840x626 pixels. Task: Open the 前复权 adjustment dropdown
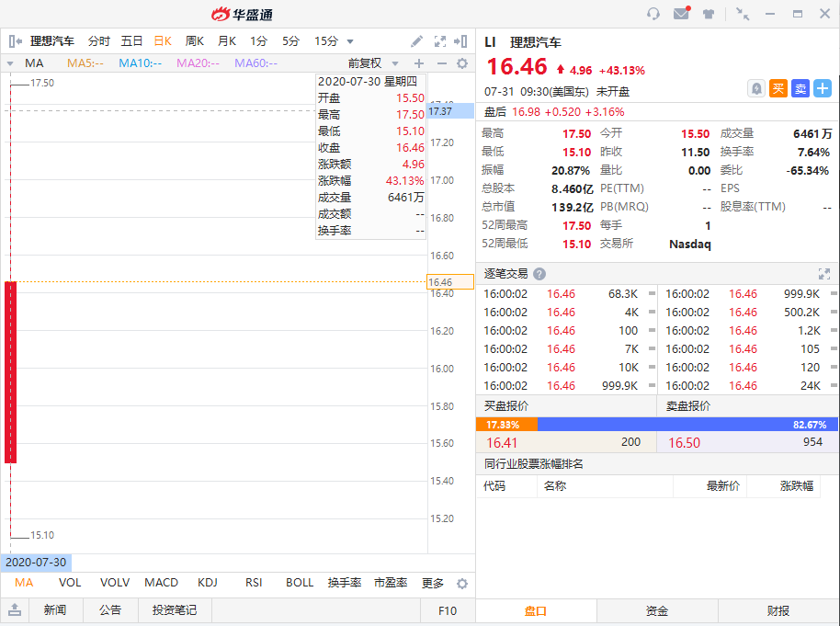(x=373, y=63)
